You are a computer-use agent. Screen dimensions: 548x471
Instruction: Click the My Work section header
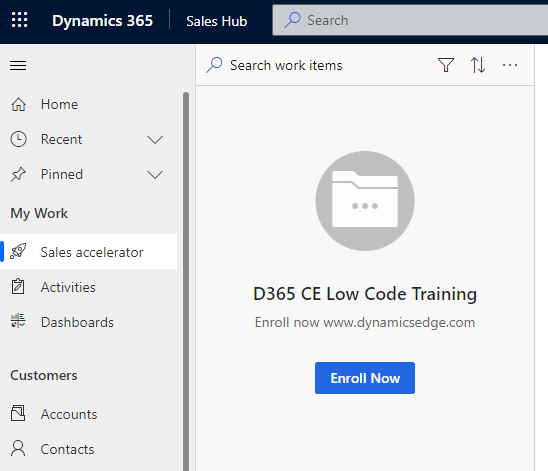pyautogui.click(x=39, y=213)
